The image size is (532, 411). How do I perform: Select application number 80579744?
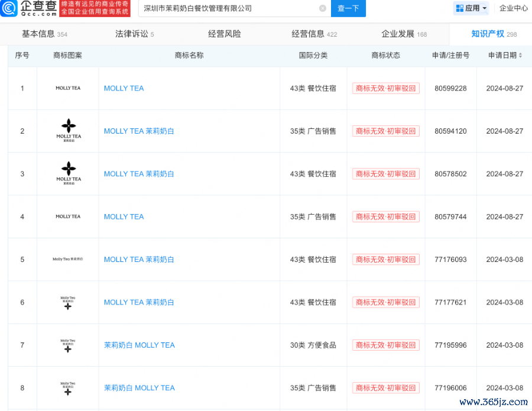[x=450, y=216]
